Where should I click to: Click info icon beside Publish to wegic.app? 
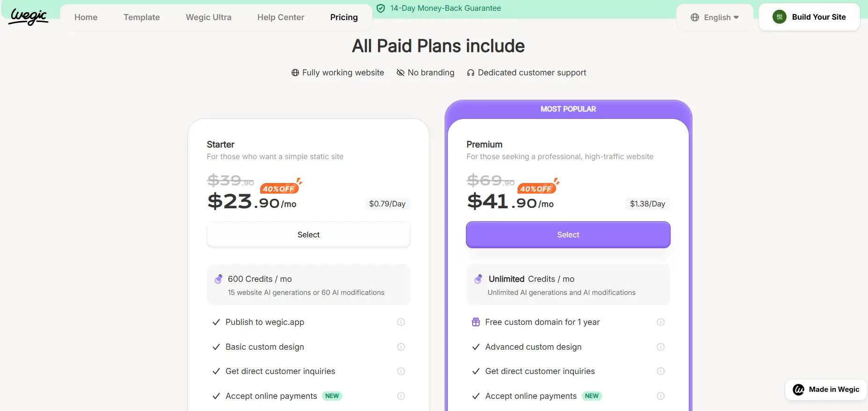tap(401, 322)
